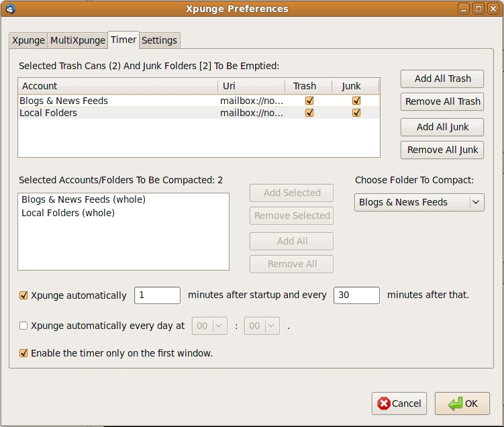Click OK to save preferences
The image size is (504, 427).
462,404
